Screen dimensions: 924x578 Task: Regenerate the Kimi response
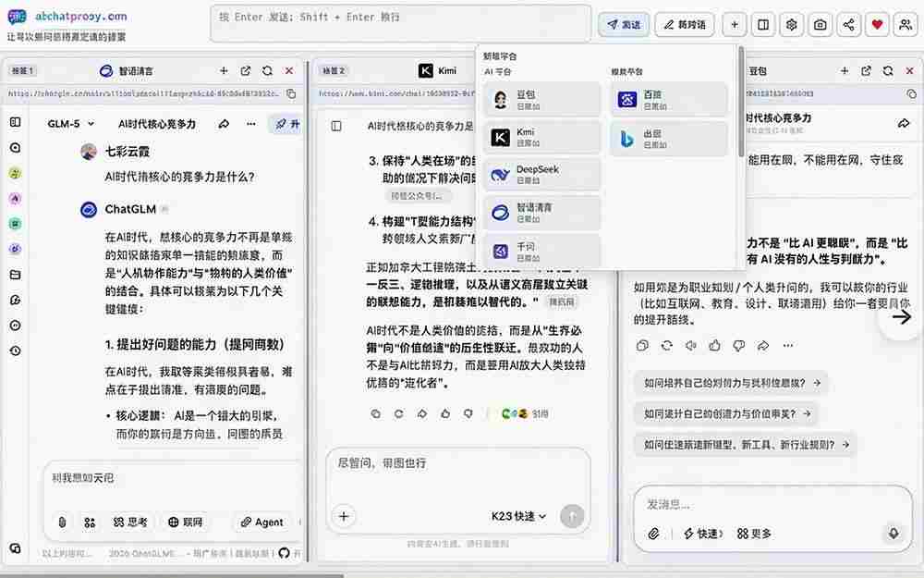(x=399, y=414)
